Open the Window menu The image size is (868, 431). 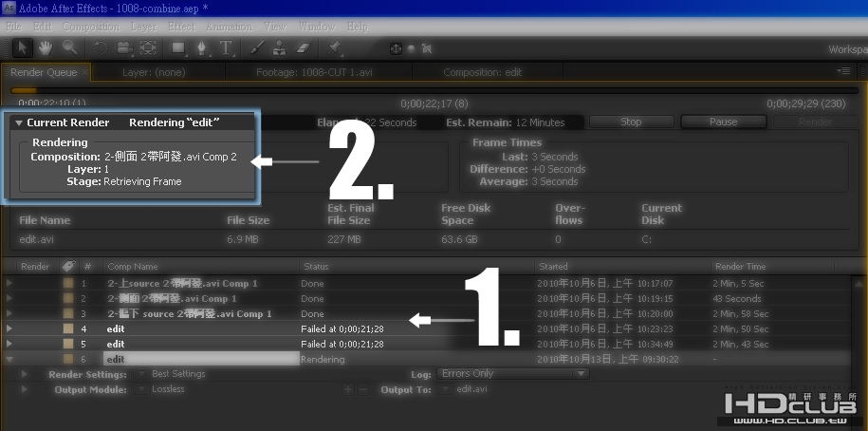pos(317,27)
